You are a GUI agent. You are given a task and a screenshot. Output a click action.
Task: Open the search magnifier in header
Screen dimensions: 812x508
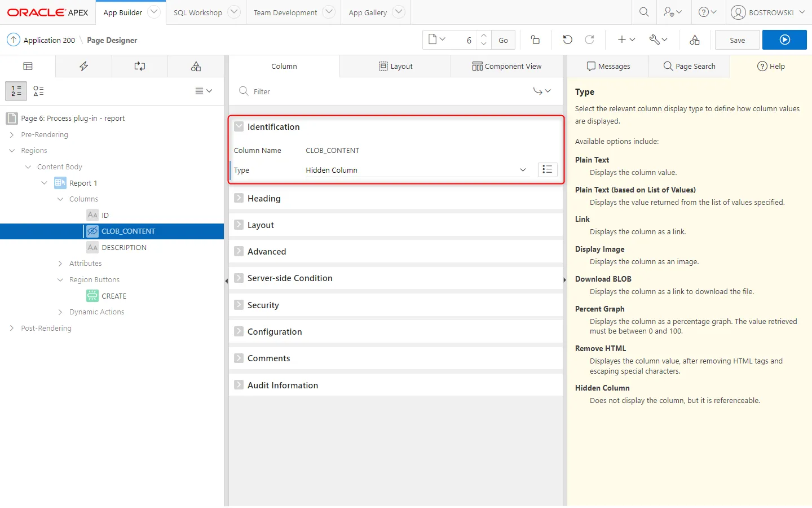pyautogui.click(x=644, y=12)
